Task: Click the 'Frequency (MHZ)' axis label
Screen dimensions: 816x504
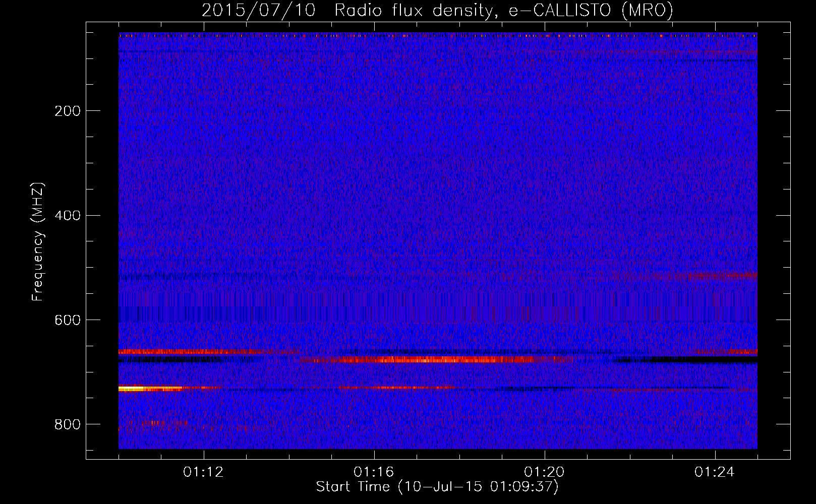Action: tap(38, 242)
